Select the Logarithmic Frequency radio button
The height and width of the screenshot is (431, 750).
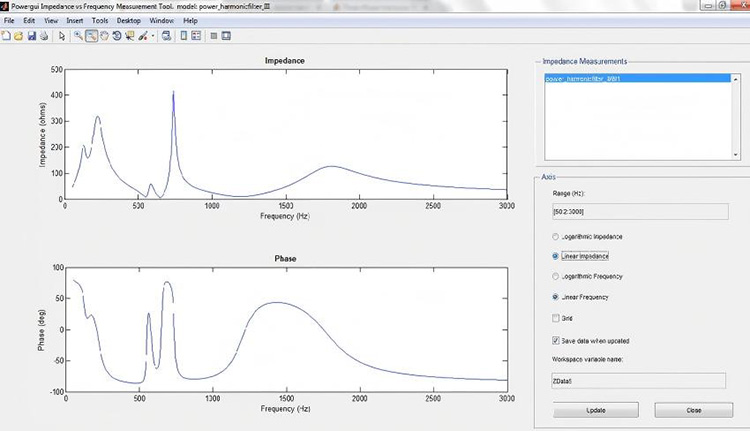555,276
